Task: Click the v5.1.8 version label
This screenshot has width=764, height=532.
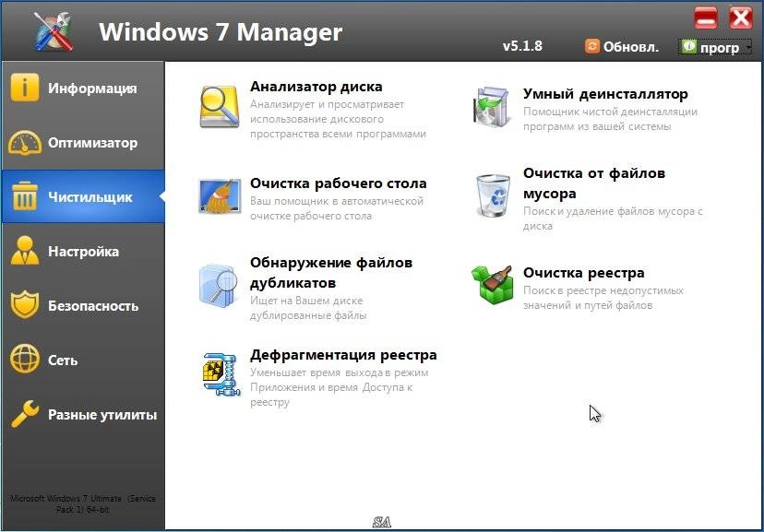Action: click(522, 46)
